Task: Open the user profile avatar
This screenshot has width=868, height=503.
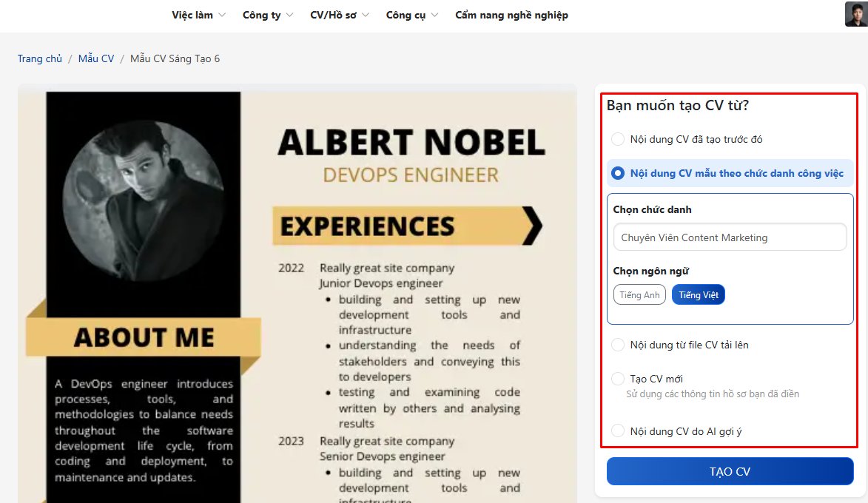Action: [856, 14]
